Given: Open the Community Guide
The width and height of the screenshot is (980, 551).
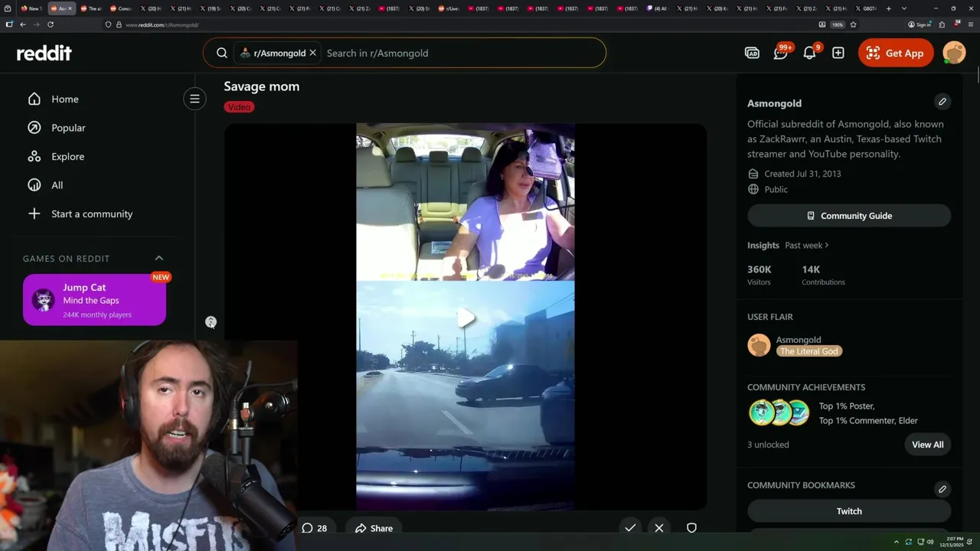Looking at the screenshot, I should click(849, 216).
